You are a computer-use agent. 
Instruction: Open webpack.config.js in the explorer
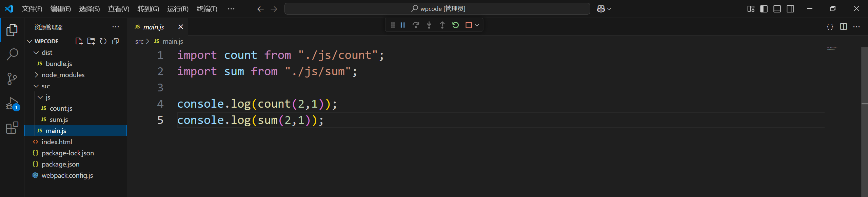67,175
